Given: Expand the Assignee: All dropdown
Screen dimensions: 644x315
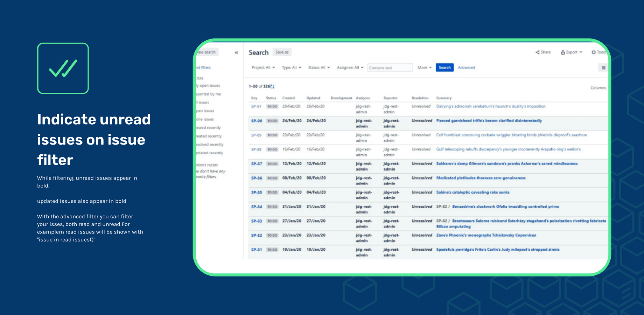Looking at the screenshot, I should [350, 68].
